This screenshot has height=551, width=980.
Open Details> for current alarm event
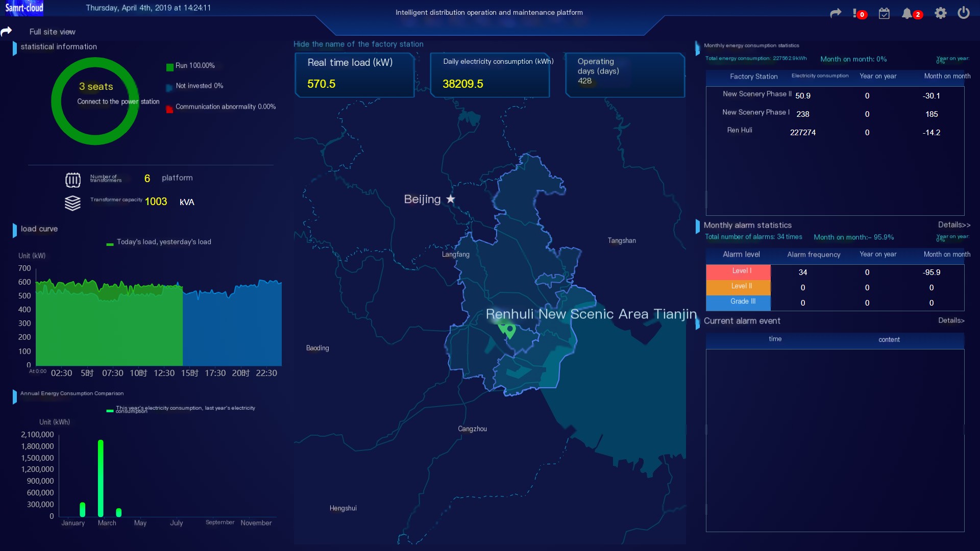click(x=951, y=321)
